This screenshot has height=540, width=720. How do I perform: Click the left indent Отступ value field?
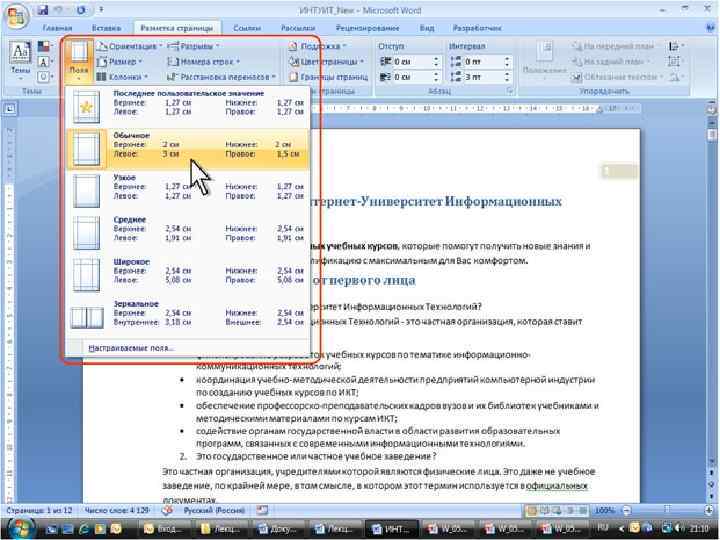(x=411, y=62)
